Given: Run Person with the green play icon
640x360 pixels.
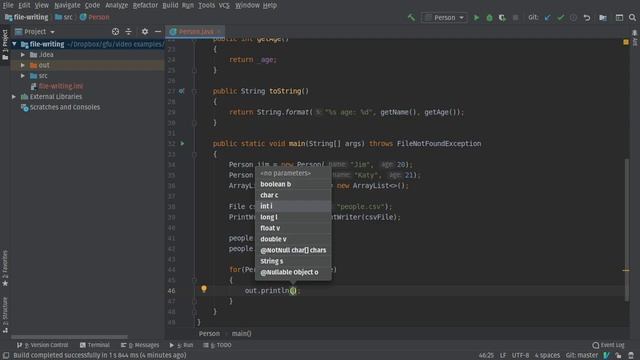Looking at the screenshot, I should coord(476,18).
